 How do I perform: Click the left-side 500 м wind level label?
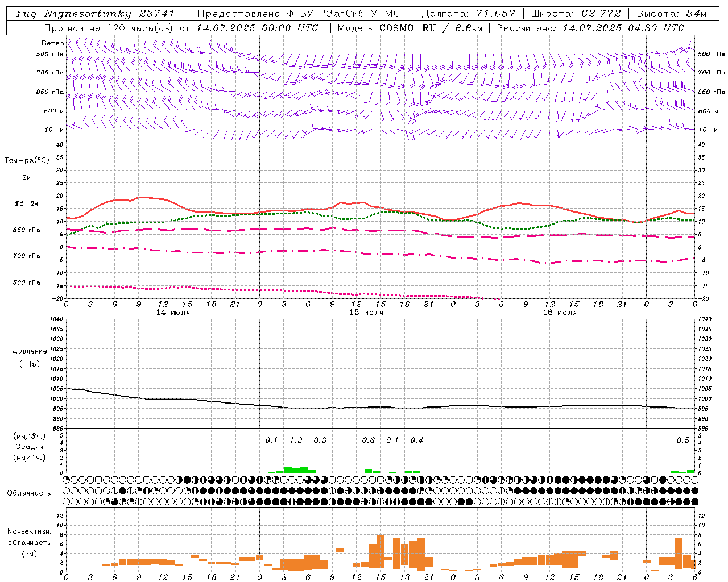54,111
